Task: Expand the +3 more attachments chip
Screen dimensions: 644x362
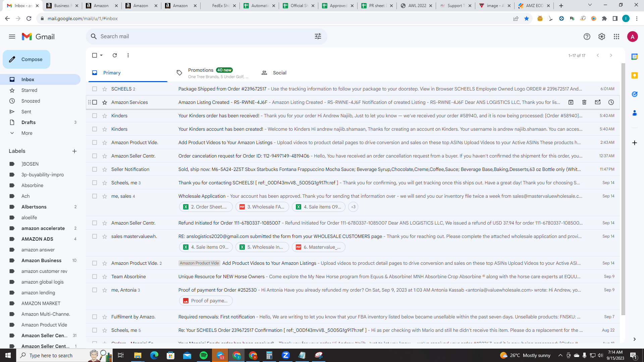Action: click(x=353, y=207)
